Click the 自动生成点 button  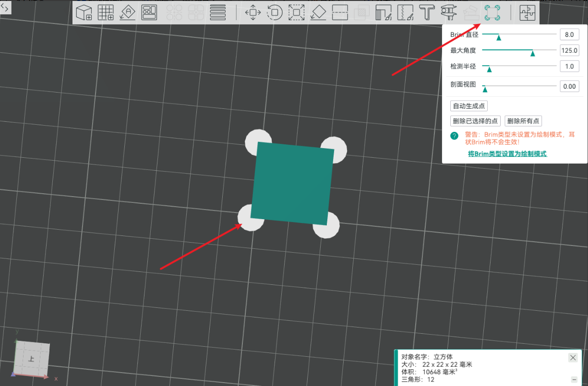tap(468, 106)
